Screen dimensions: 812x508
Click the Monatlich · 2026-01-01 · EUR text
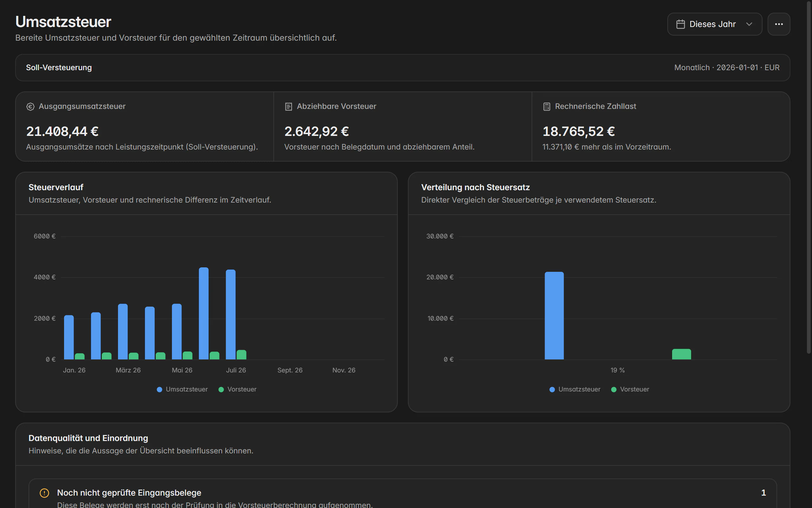727,68
